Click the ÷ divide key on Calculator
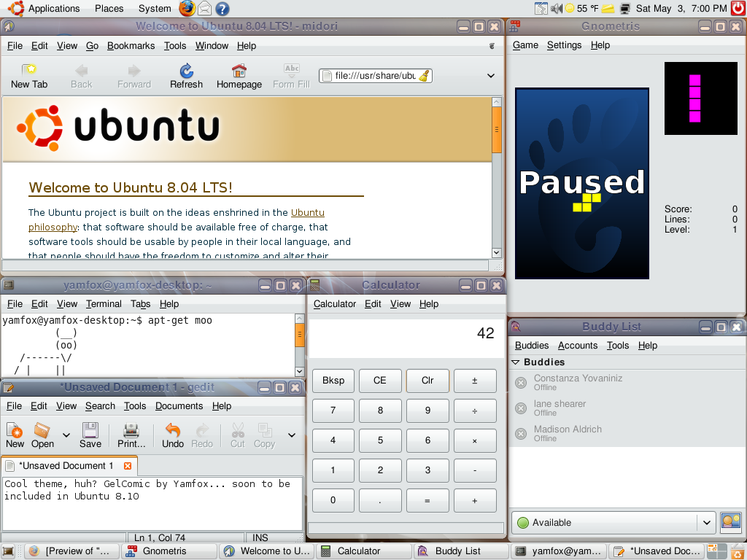 474,411
